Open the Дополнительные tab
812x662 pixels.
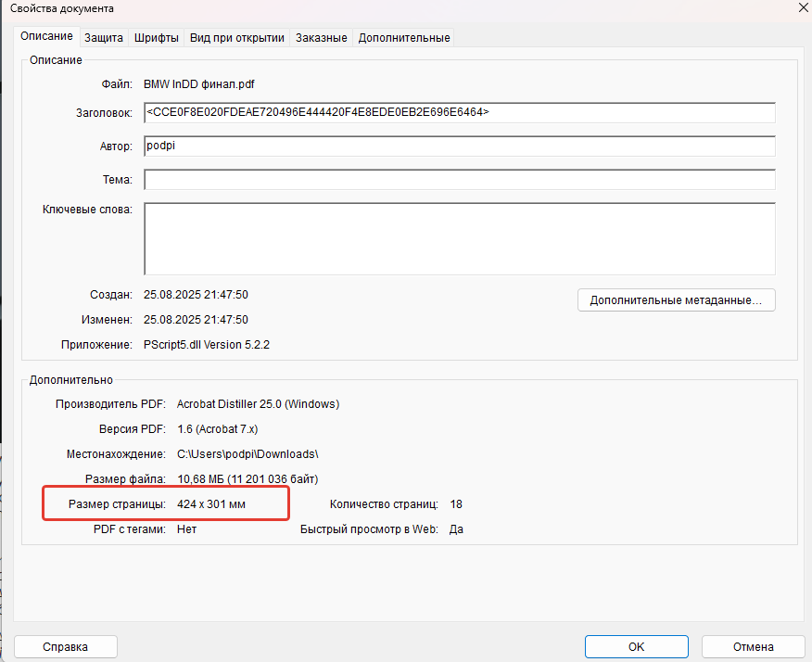tap(404, 38)
